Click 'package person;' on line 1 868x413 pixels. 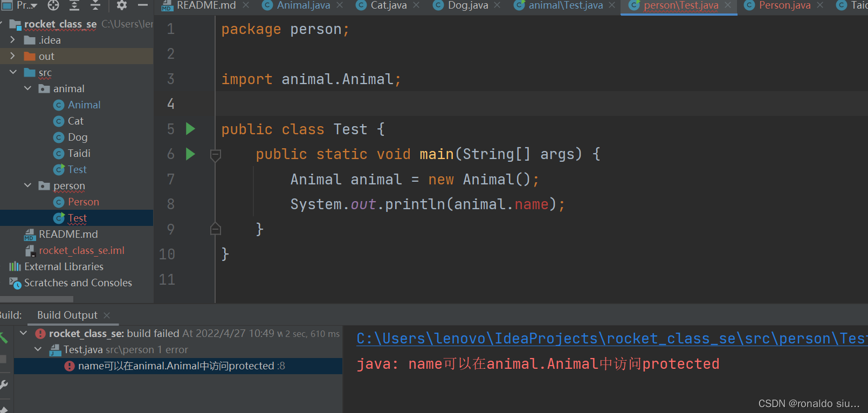285,29
